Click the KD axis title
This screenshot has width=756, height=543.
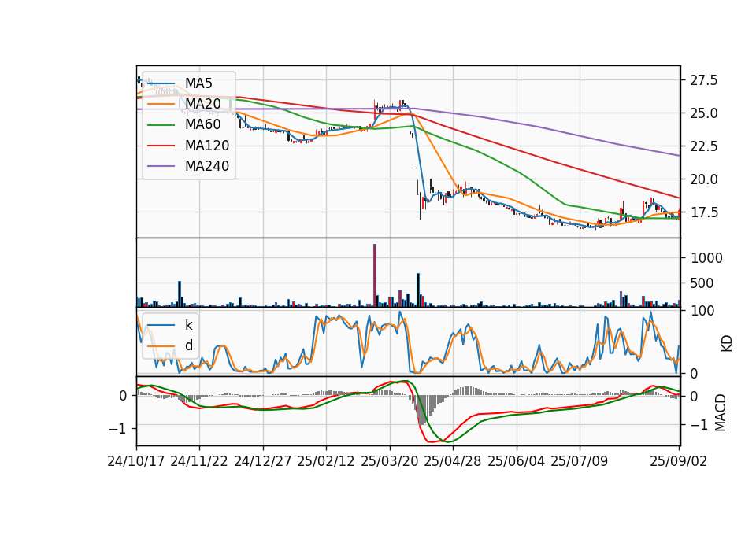727,344
